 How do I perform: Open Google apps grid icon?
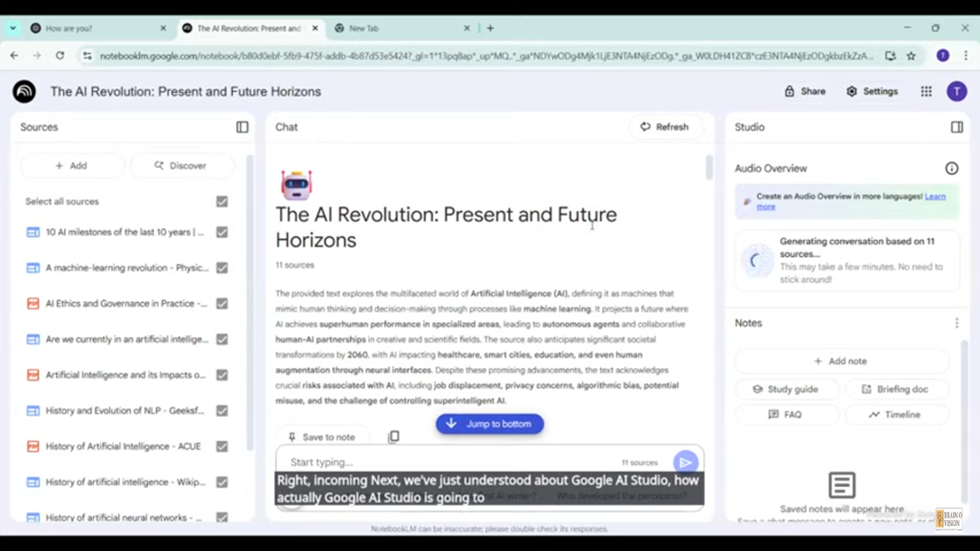coord(926,91)
